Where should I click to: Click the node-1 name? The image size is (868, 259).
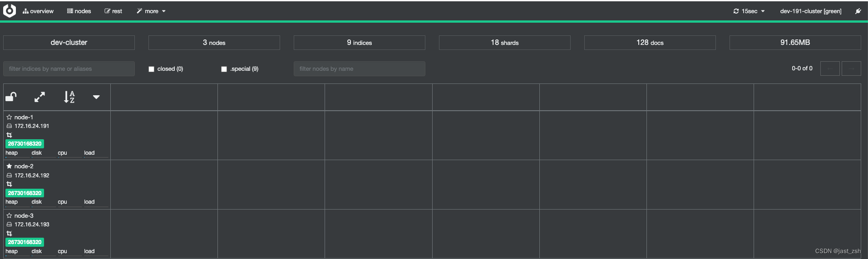[x=24, y=117]
